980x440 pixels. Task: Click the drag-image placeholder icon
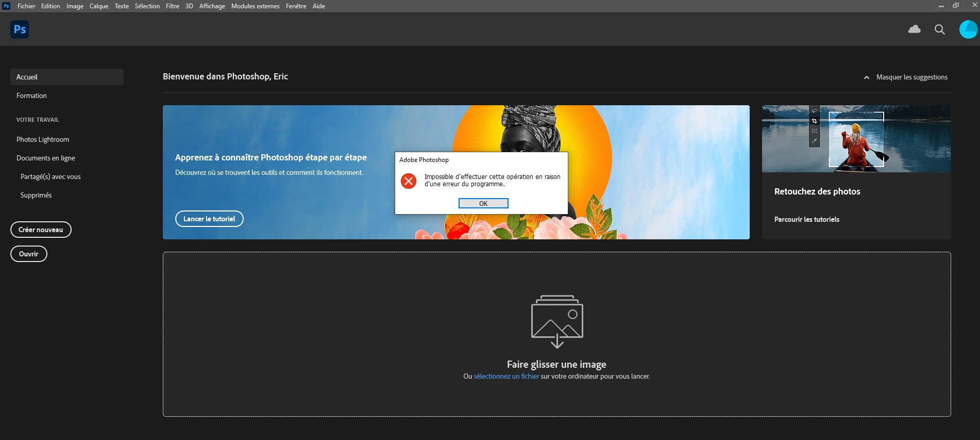pos(557,321)
